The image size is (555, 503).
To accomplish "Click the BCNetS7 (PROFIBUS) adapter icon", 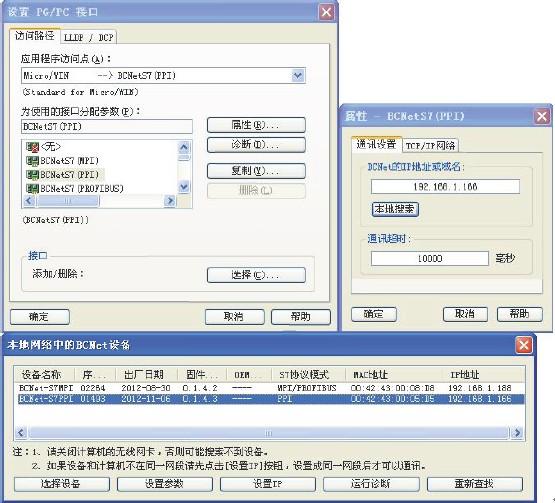I will click(x=33, y=188).
